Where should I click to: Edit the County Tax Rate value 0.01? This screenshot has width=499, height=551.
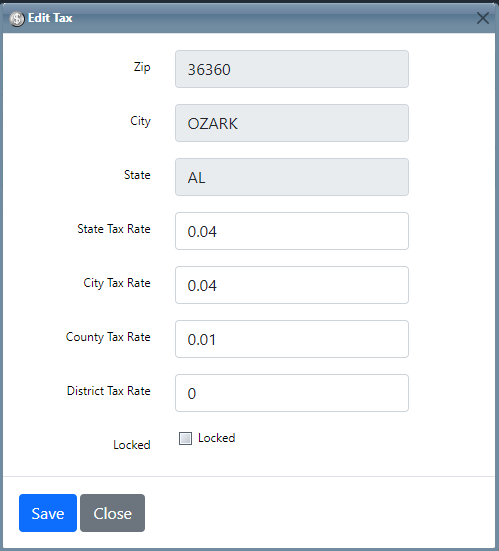[292, 339]
